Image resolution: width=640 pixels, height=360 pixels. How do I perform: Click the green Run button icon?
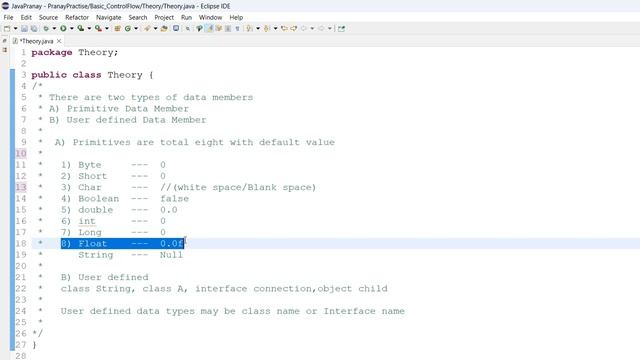click(x=63, y=29)
